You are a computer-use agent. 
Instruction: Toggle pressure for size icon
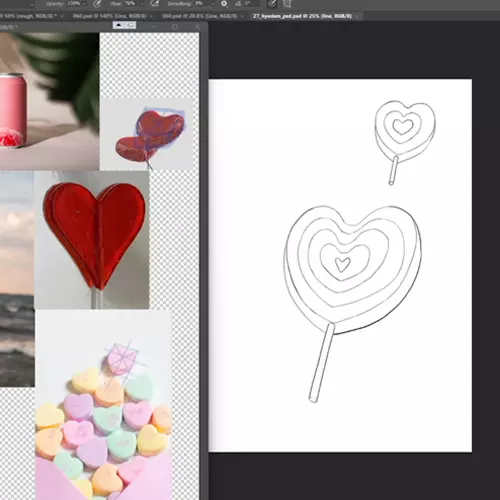[x=272, y=4]
